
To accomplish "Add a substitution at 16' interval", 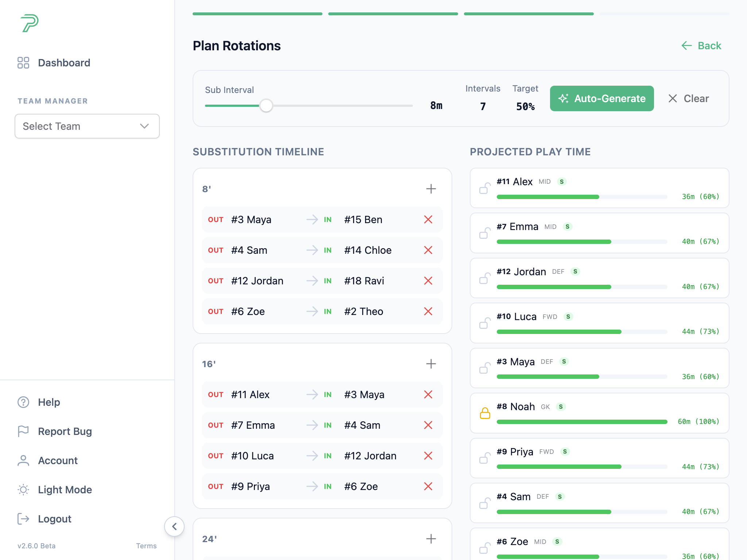I will point(431,364).
